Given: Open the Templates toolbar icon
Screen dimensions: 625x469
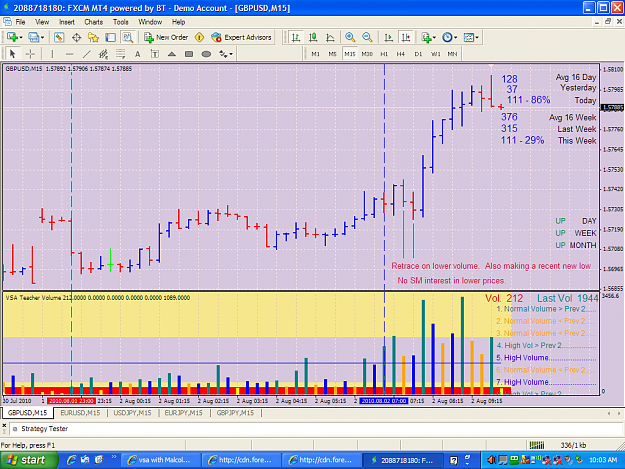Looking at the screenshot, I should pos(469,37).
